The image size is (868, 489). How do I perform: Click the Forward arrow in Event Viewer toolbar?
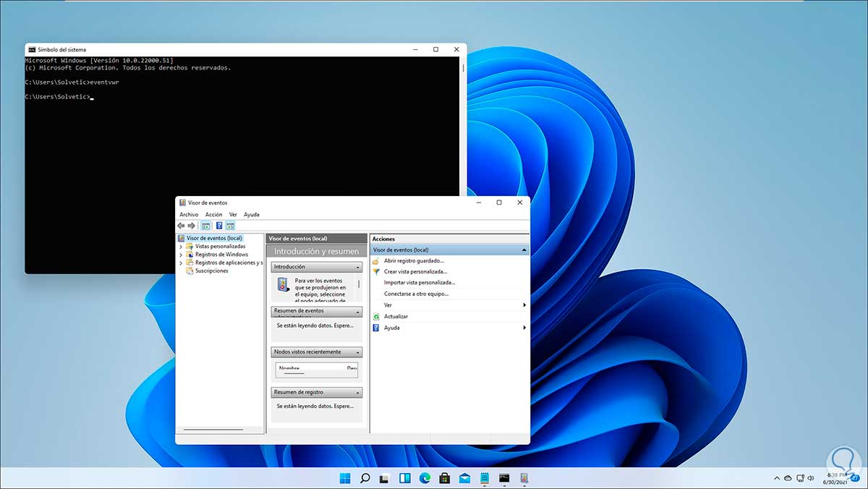(191, 226)
